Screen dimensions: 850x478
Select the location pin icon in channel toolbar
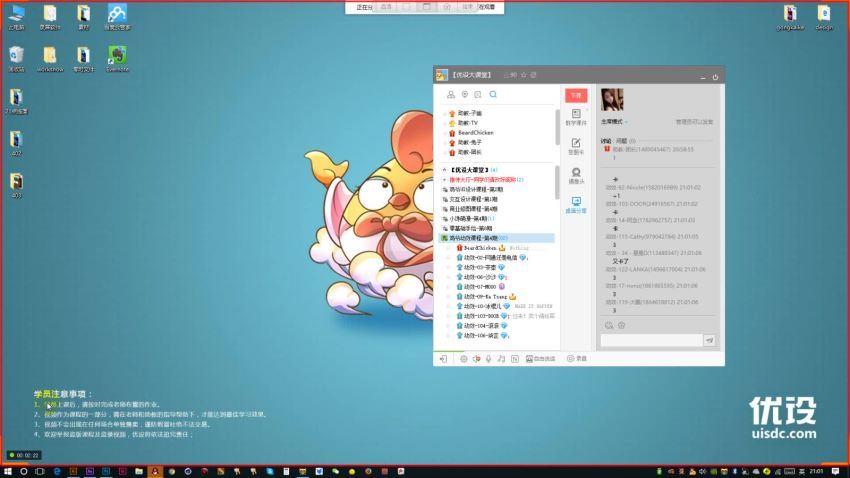tap(465, 94)
